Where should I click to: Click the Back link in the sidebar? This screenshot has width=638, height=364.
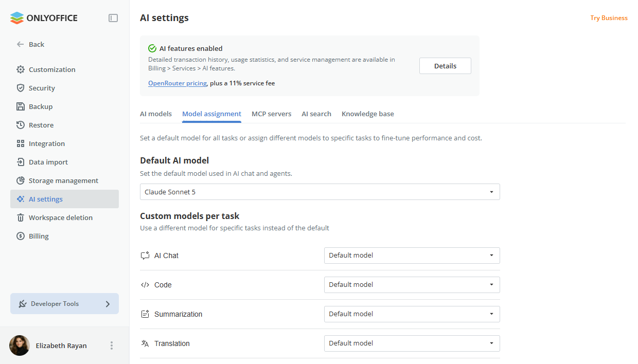pyautogui.click(x=37, y=44)
